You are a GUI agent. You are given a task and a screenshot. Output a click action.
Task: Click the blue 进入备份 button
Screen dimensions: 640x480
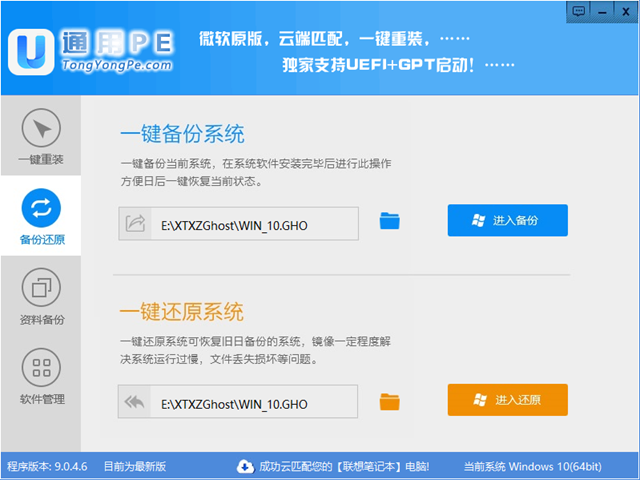507,220
